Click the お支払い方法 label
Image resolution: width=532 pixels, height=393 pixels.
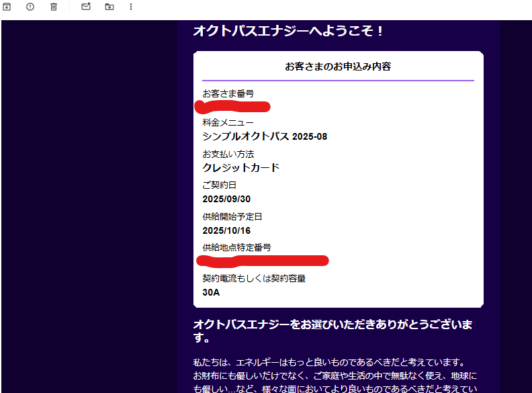tap(228, 154)
